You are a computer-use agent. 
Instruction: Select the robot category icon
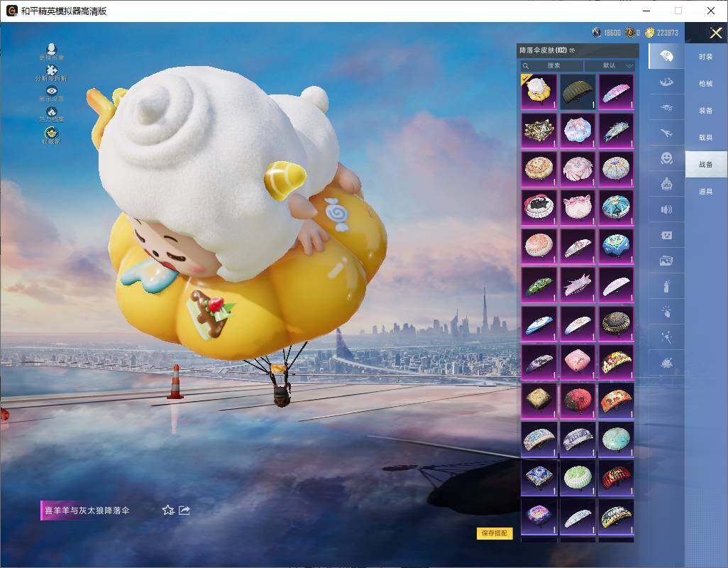point(666,184)
